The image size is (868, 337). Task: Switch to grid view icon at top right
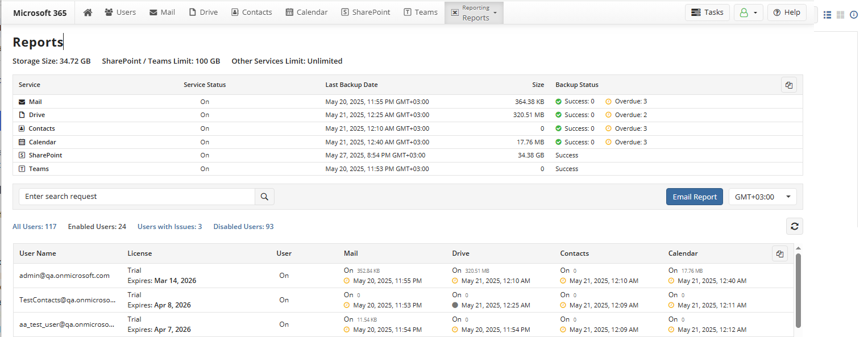(x=840, y=15)
